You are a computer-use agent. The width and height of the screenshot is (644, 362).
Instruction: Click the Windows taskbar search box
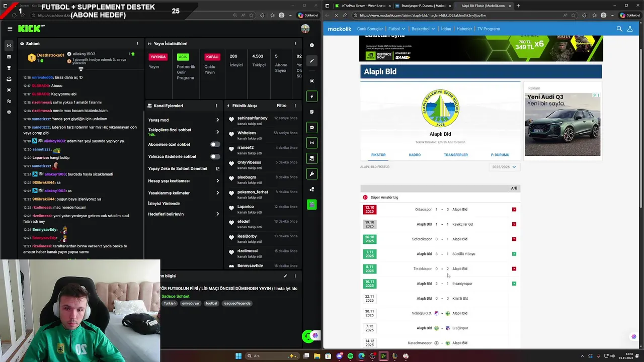(272, 356)
